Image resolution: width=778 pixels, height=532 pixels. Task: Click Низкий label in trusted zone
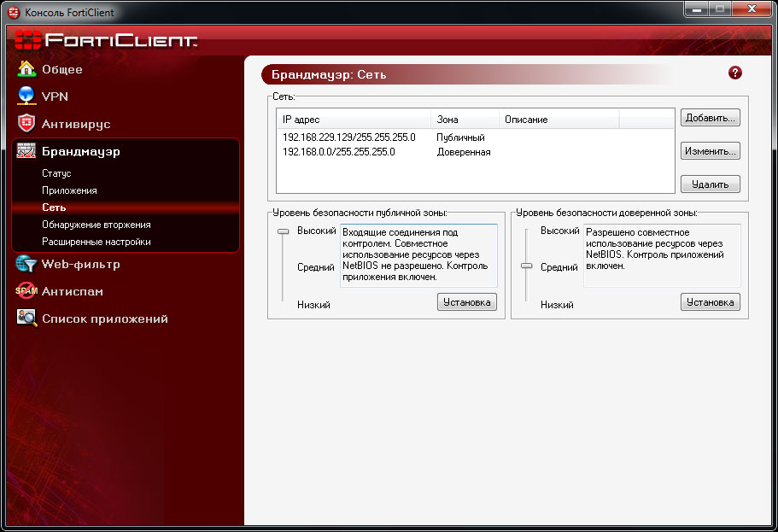[x=557, y=305]
